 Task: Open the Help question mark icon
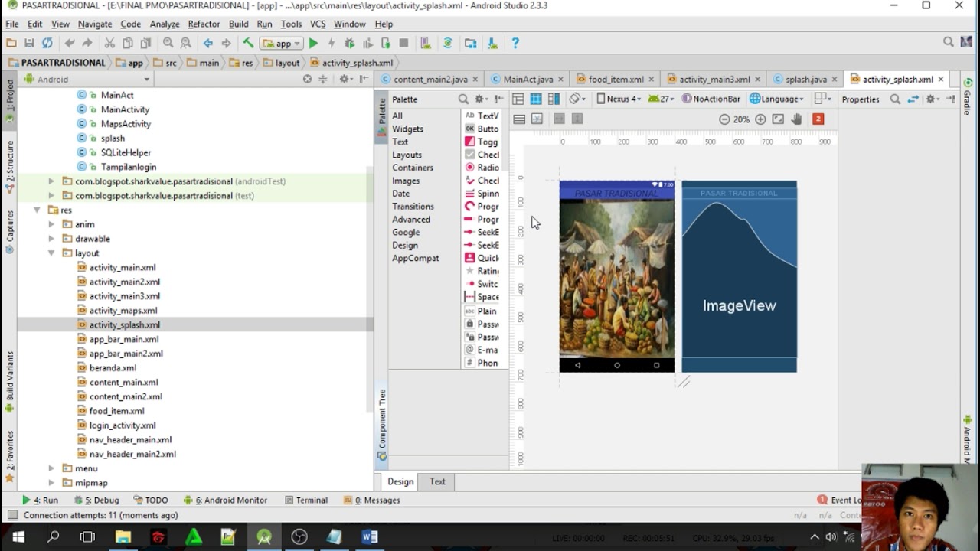(515, 44)
